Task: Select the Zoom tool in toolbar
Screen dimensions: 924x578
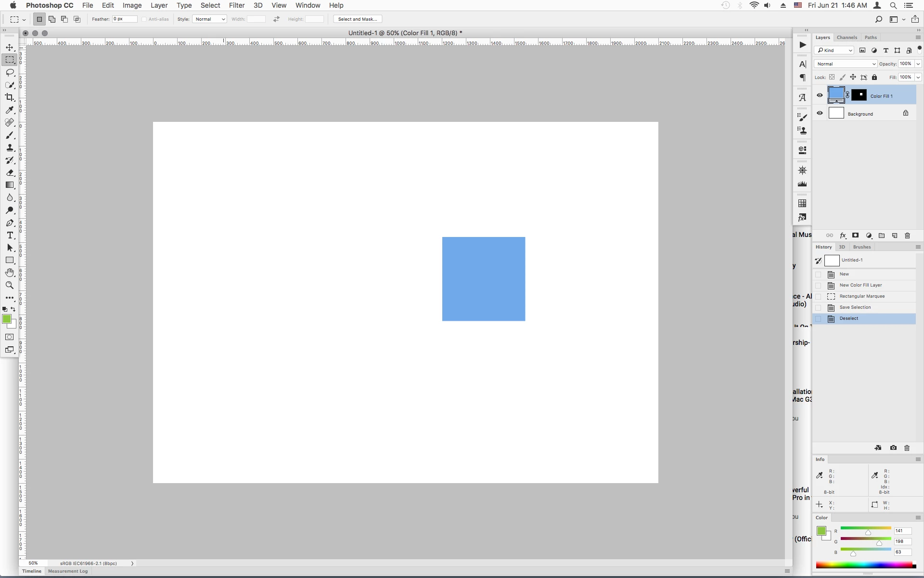Action: tap(10, 285)
